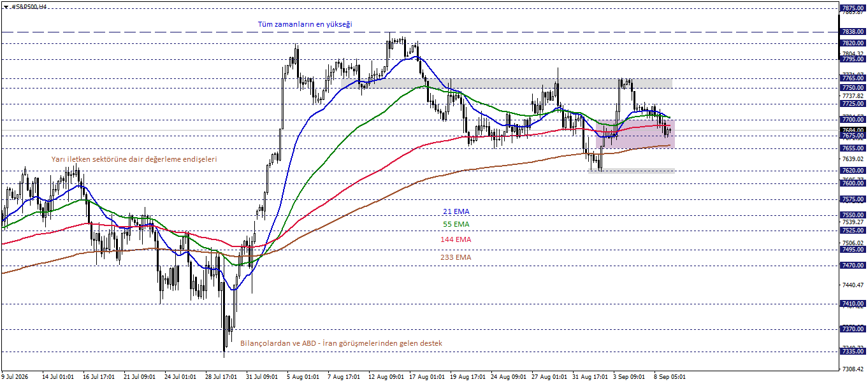Click the 7495.00 price level tag
Image resolution: width=868 pixels, height=384 pixels.
pyautogui.click(x=853, y=250)
